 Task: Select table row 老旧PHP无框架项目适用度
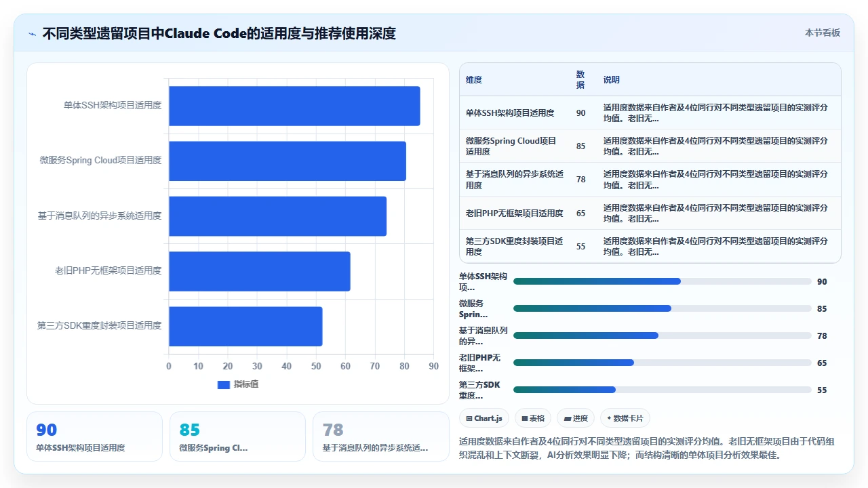pos(650,213)
